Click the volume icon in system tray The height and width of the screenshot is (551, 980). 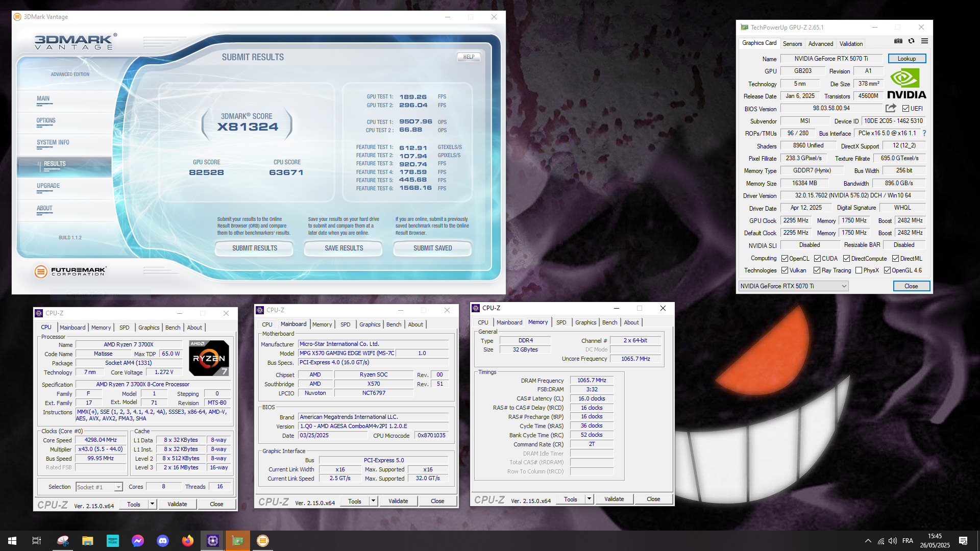893,541
